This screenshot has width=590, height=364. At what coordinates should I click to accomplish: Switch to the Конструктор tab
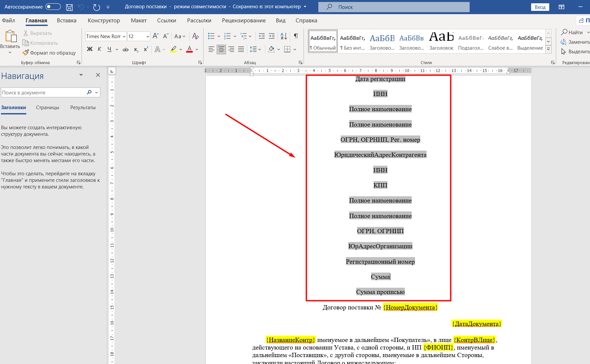[x=104, y=20]
